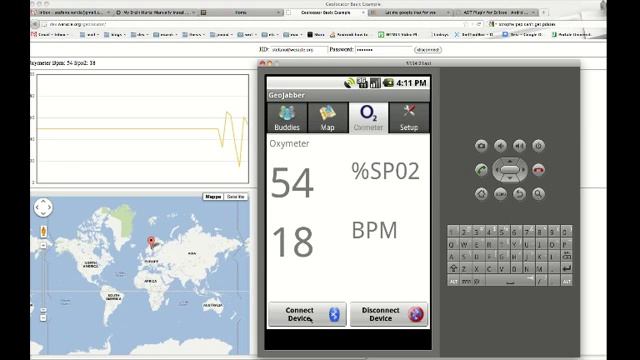Click the emulator Menu button

pos(500,194)
